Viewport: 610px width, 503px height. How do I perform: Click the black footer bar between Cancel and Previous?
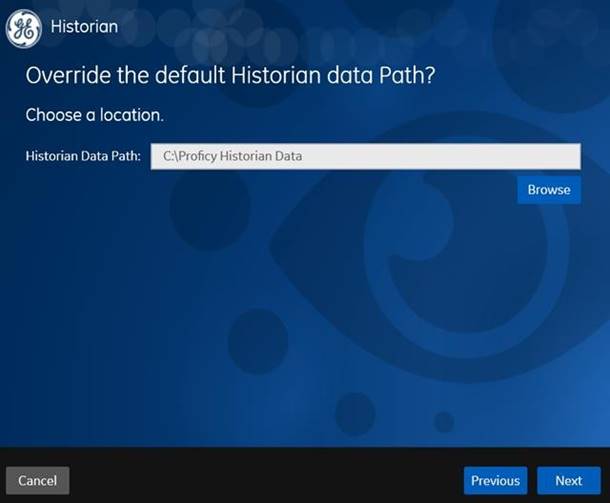266,481
